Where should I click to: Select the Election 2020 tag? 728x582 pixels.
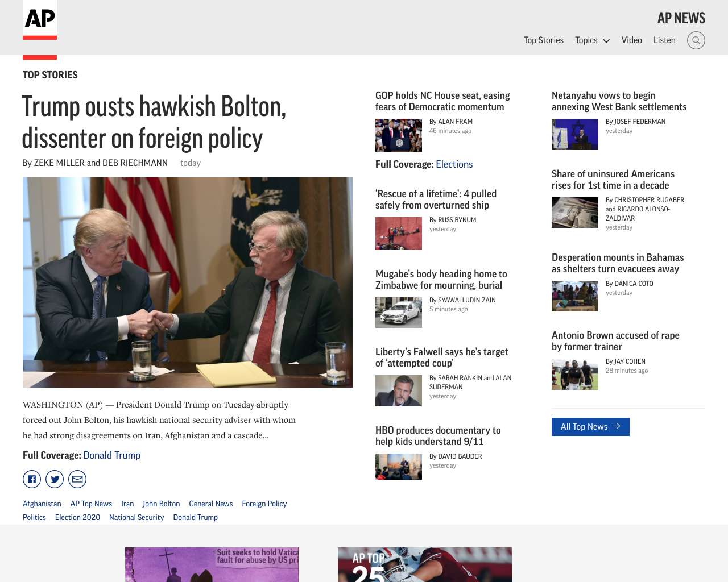coord(77,517)
